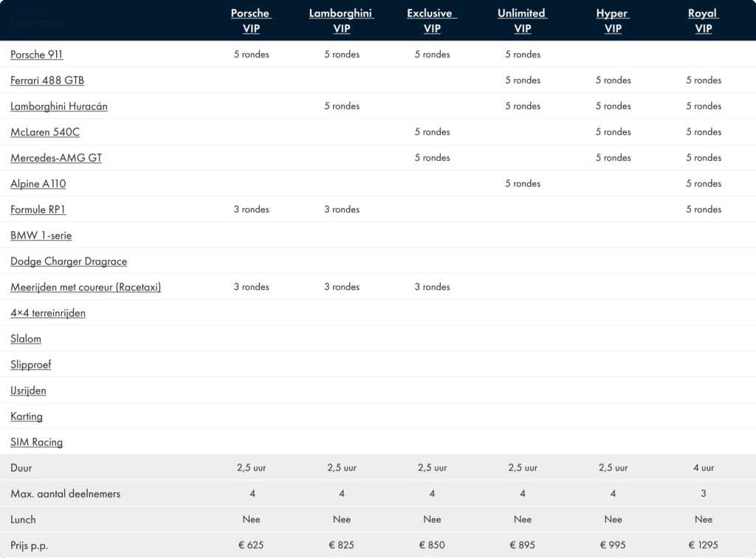Open the Slipproef link
This screenshot has height=558, width=756.
tap(31, 365)
